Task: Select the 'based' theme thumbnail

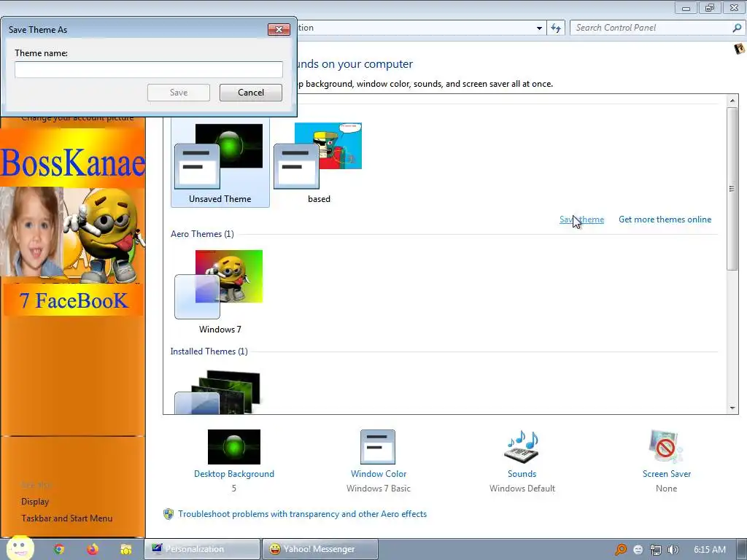Action: [318, 163]
